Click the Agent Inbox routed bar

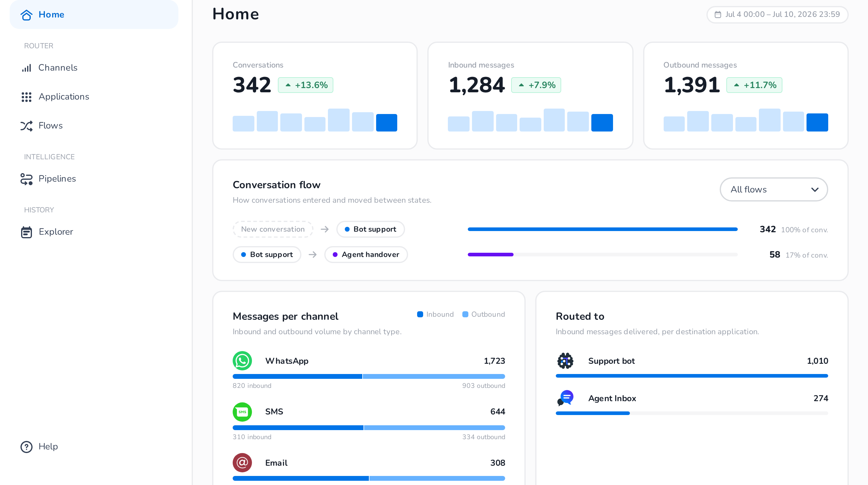pos(592,413)
